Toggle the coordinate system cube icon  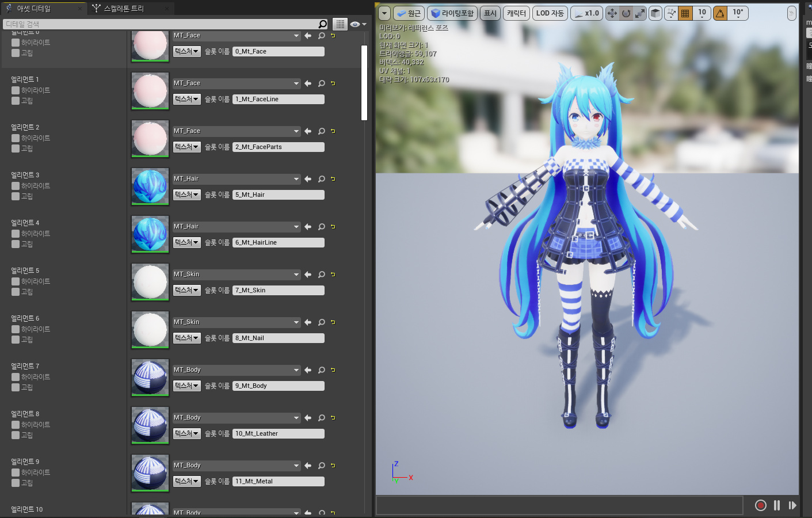655,13
